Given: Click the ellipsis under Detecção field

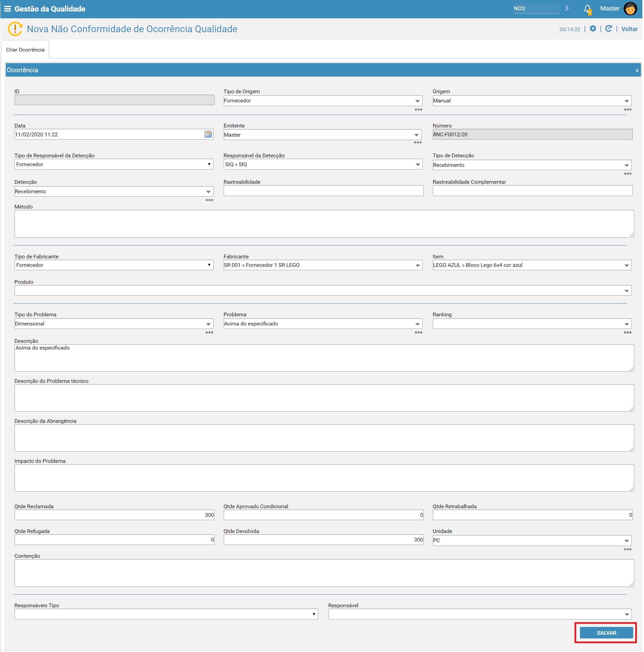Looking at the screenshot, I should click(x=209, y=200).
